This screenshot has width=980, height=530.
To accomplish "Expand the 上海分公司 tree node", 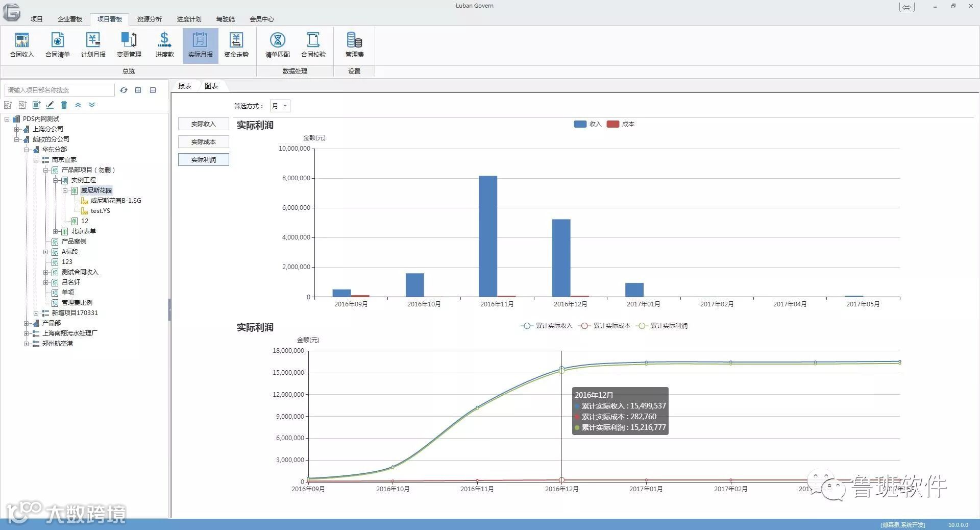I will pyautogui.click(x=16, y=129).
